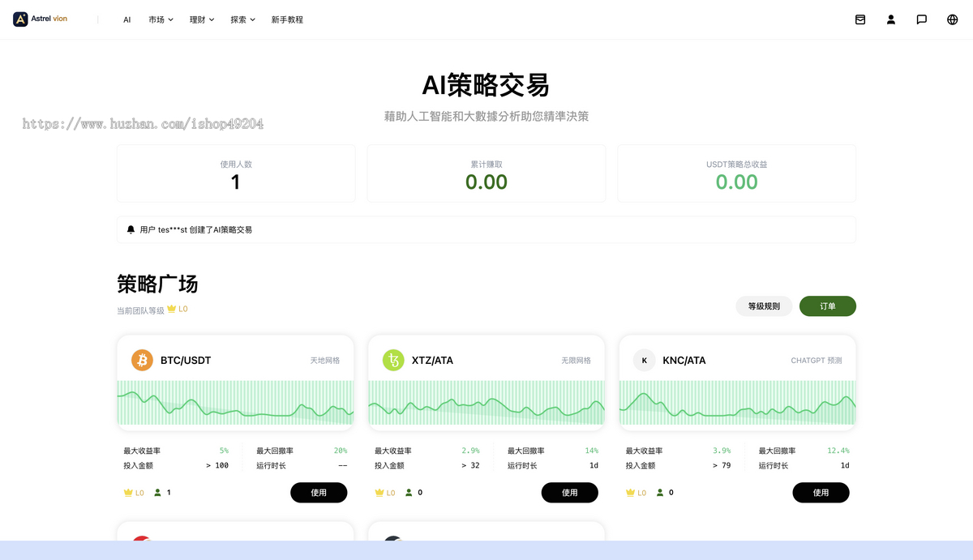The image size is (973, 560).
Task: Click the KNC/ATA price chart
Action: 738,404
